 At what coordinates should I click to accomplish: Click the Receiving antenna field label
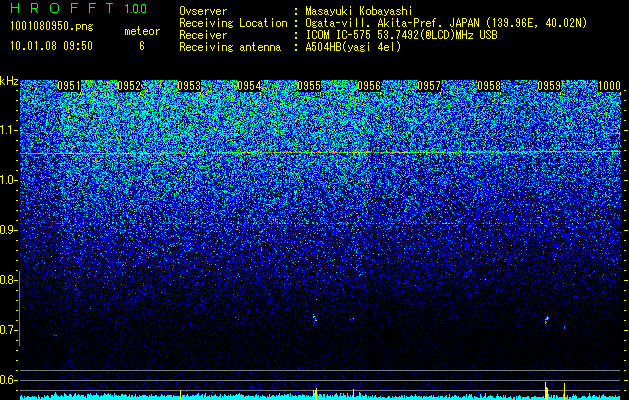pyautogui.click(x=230, y=47)
